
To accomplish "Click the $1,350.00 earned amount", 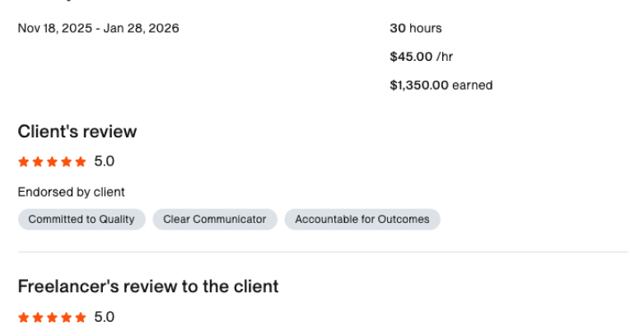I will pyautogui.click(x=441, y=86).
